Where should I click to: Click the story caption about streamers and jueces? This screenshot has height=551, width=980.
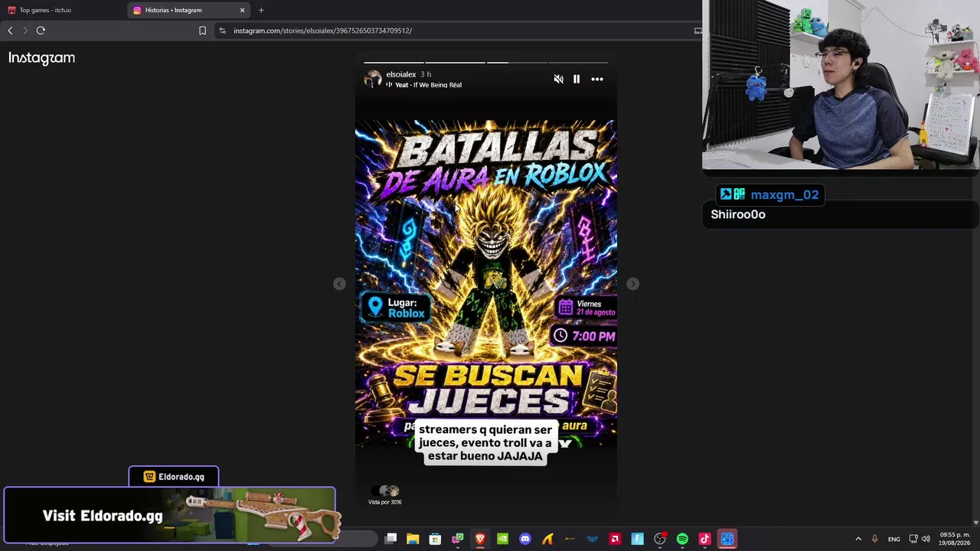click(x=485, y=443)
